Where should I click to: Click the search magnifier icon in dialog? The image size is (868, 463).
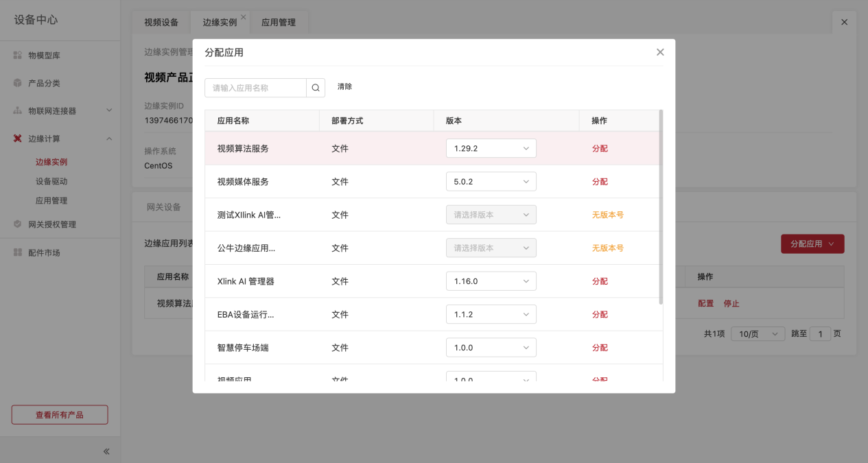coord(316,88)
